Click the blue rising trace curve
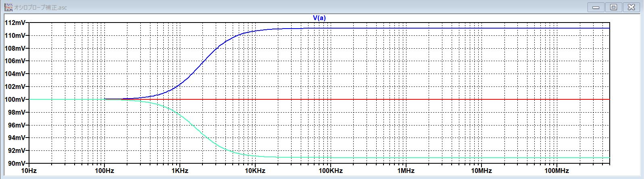Image resolution: width=644 pixels, height=179 pixels. click(203, 62)
